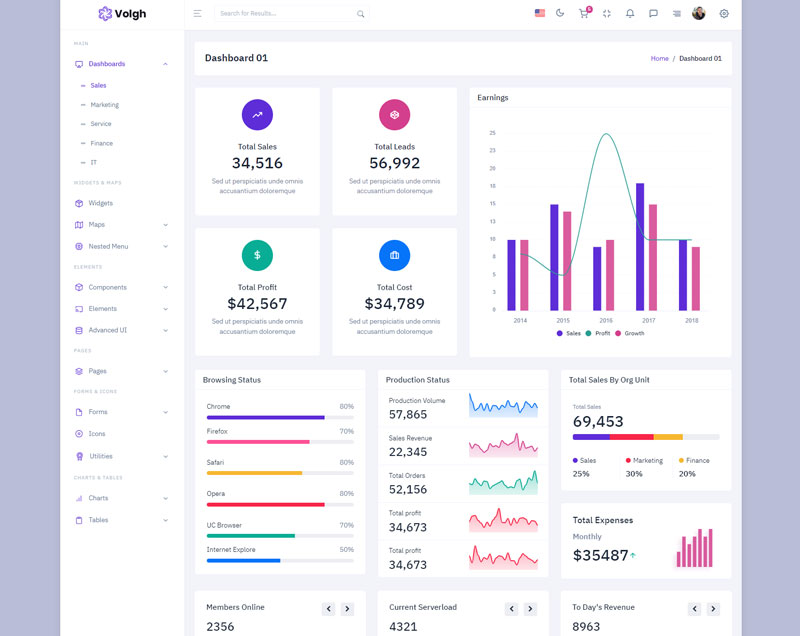The image size is (800, 636).
Task: Toggle dark mode with the moon icon
Action: 560,13
